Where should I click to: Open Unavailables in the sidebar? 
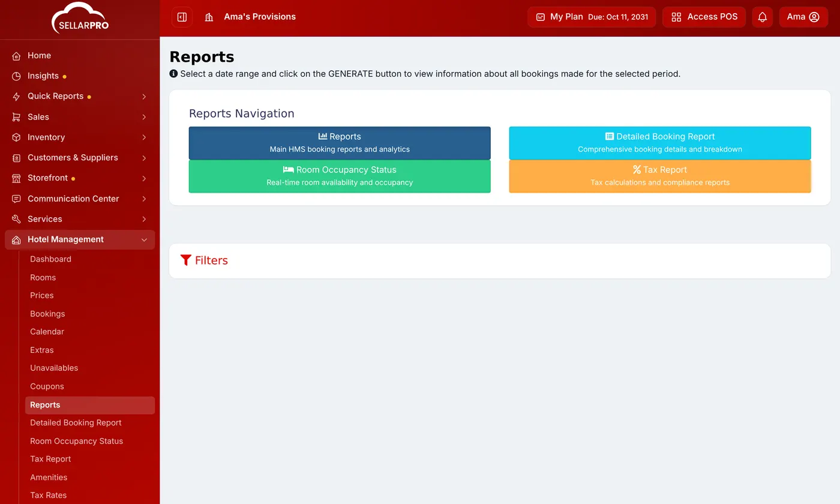(x=54, y=368)
